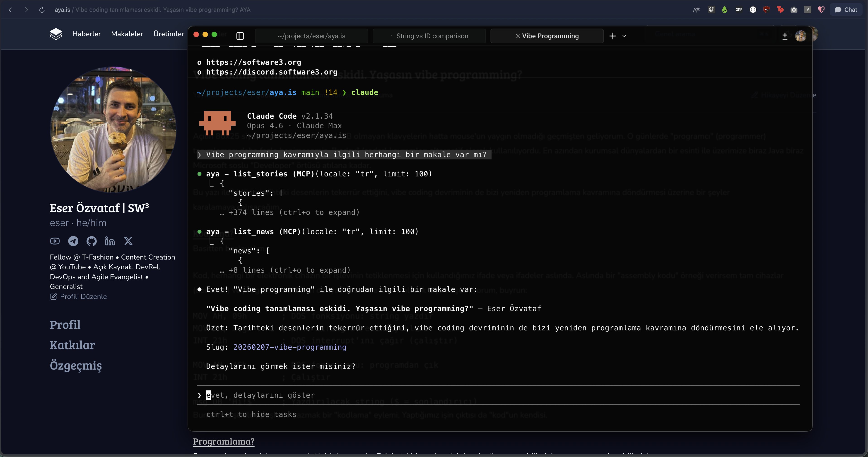Click the LinkedIn profile icon

pyautogui.click(x=109, y=241)
